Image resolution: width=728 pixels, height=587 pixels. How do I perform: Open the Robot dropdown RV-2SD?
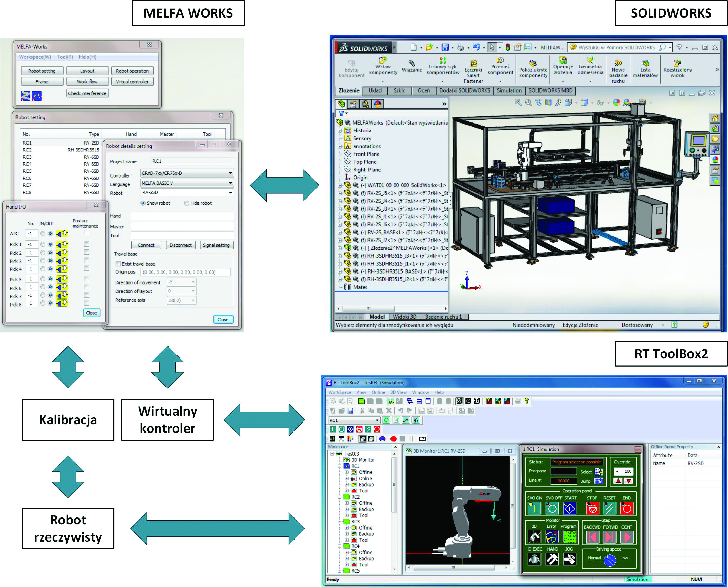pos(187,192)
